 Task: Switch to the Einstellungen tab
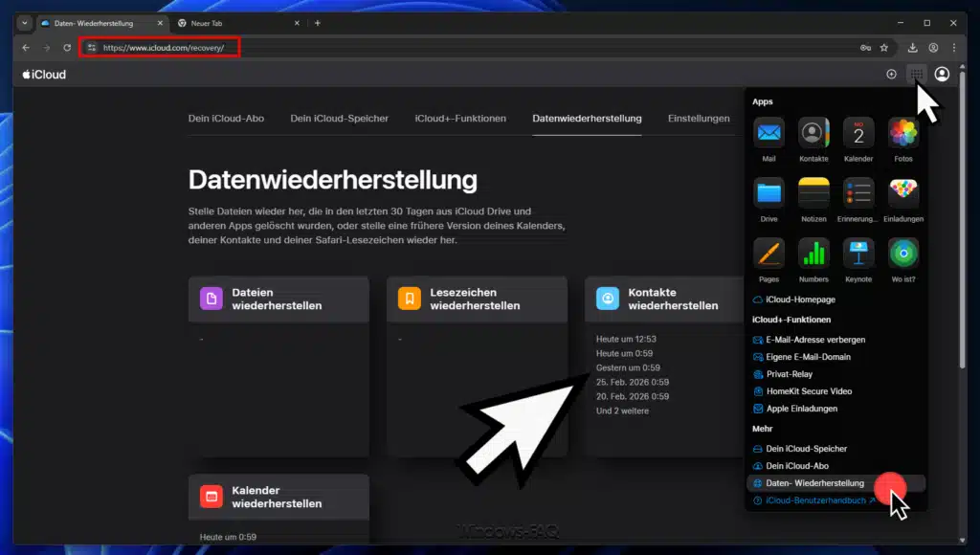pyautogui.click(x=699, y=119)
